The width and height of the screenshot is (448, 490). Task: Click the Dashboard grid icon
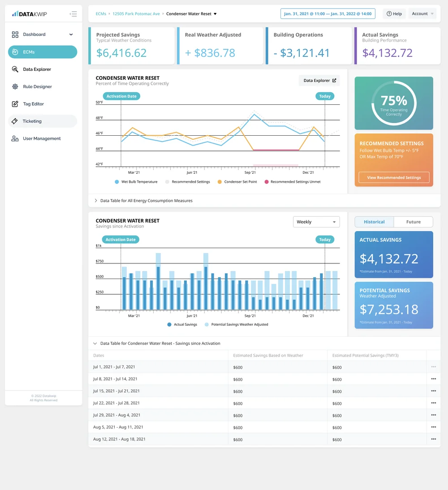click(x=15, y=34)
